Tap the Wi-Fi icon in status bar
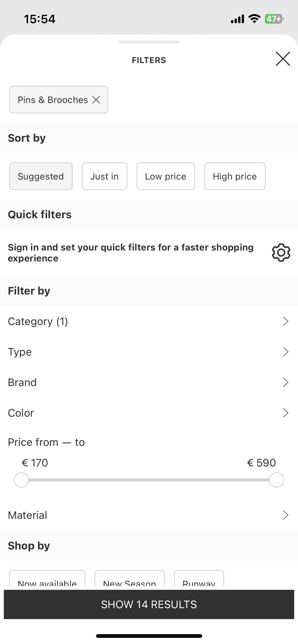The height and width of the screenshot is (644, 298). [254, 19]
